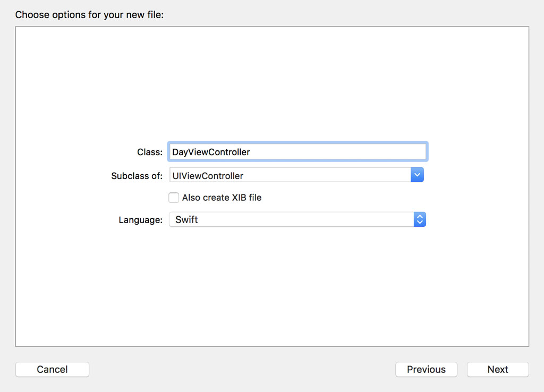
Task: Click the Language label
Action: pos(140,219)
